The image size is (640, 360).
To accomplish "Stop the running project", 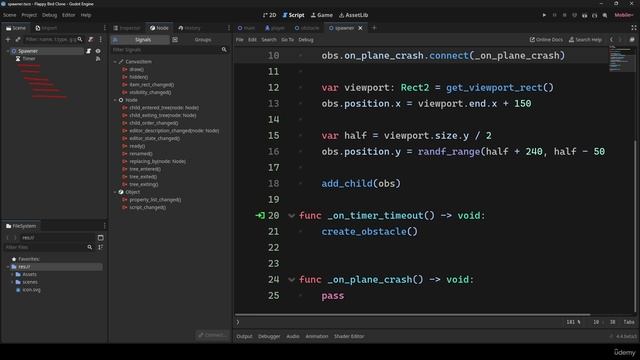I will point(564,15).
